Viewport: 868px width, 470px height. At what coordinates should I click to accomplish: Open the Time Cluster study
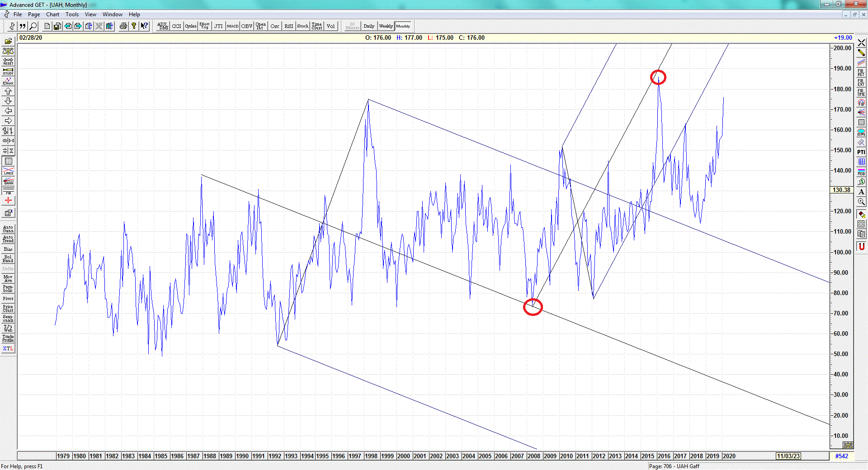click(x=317, y=26)
